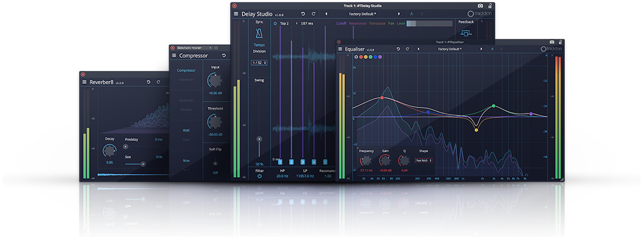
Task: Click undo in the Compressor header
Action: pos(224,56)
